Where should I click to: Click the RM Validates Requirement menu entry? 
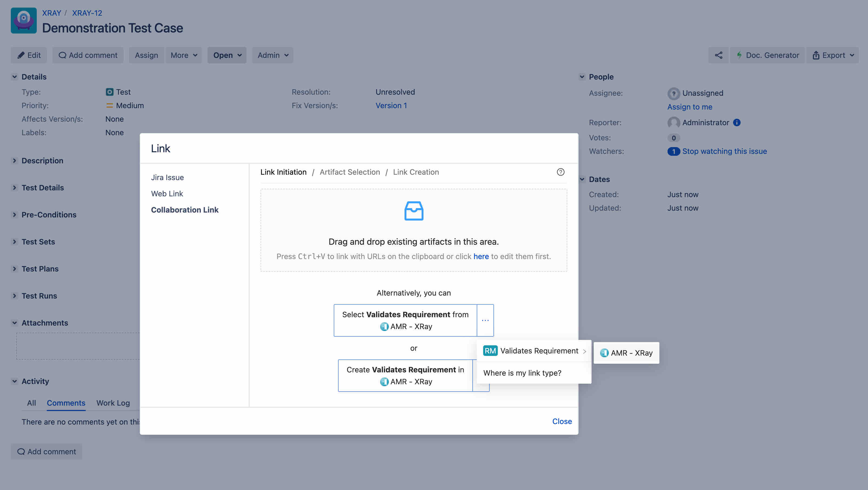pyautogui.click(x=534, y=351)
